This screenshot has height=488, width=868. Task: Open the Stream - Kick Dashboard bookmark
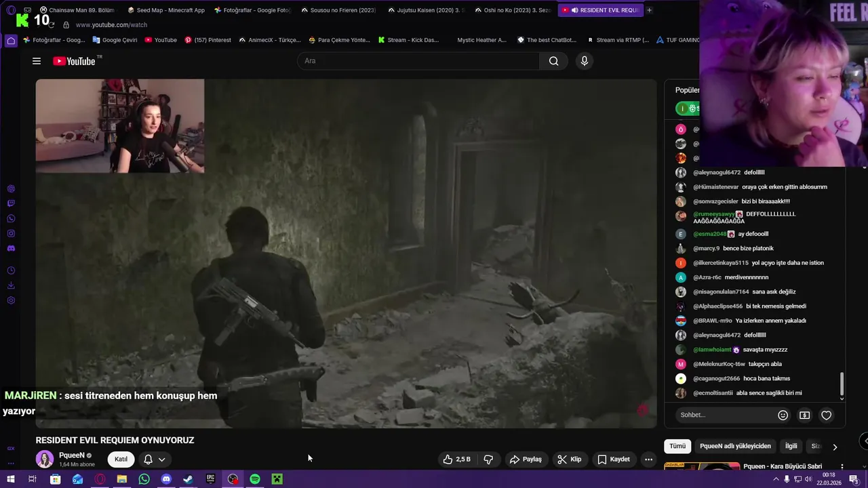(408, 40)
